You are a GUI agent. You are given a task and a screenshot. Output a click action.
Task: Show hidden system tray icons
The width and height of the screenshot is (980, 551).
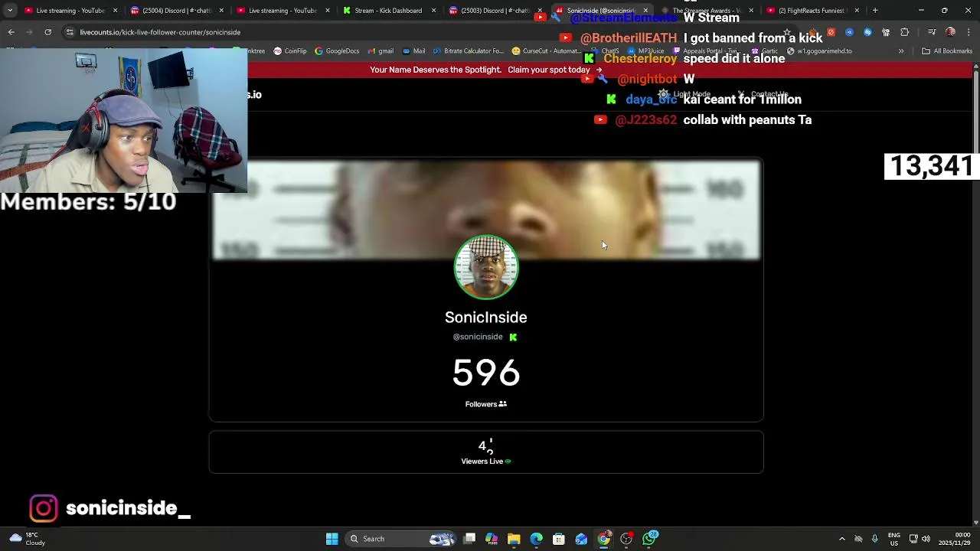pyautogui.click(x=842, y=539)
